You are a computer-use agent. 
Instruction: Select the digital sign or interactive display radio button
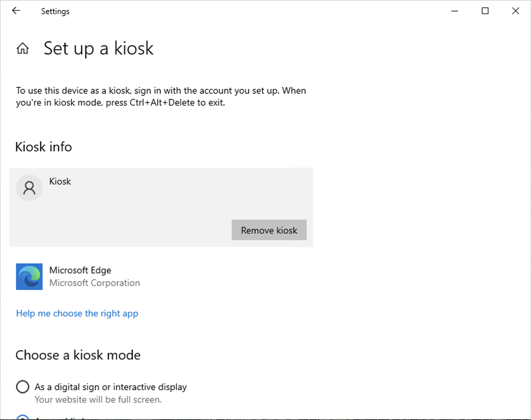tap(23, 387)
